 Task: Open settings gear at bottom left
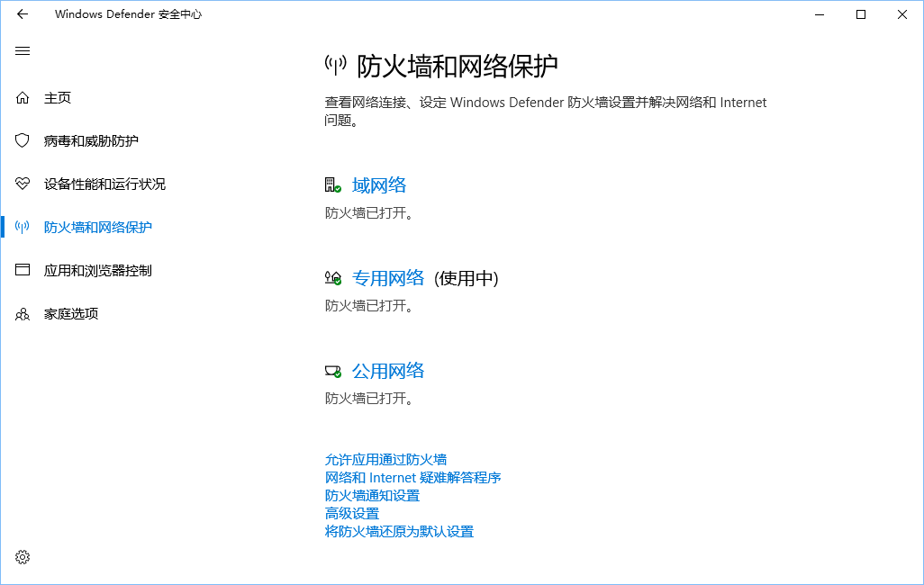click(23, 557)
